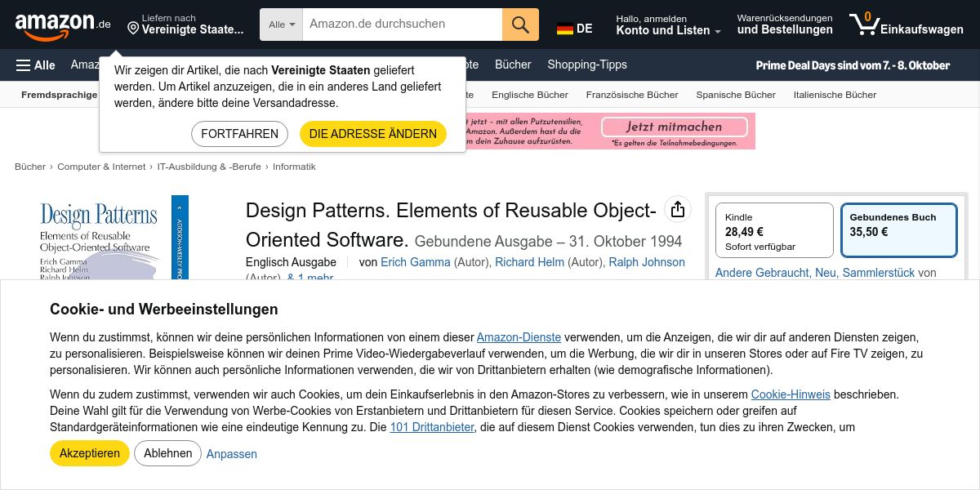Open author Ralph Johnson link
Image resolution: width=980 pixels, height=490 pixels.
[647, 262]
